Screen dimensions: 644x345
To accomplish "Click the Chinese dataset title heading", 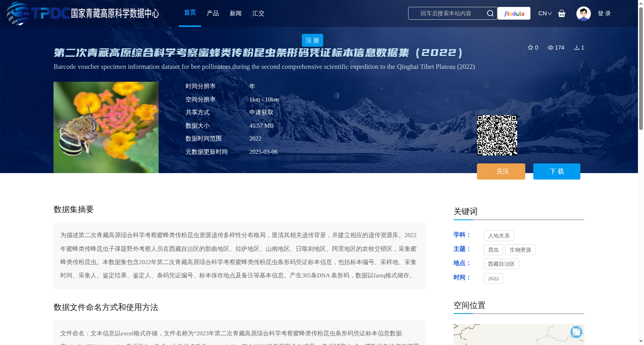I will click(258, 53).
